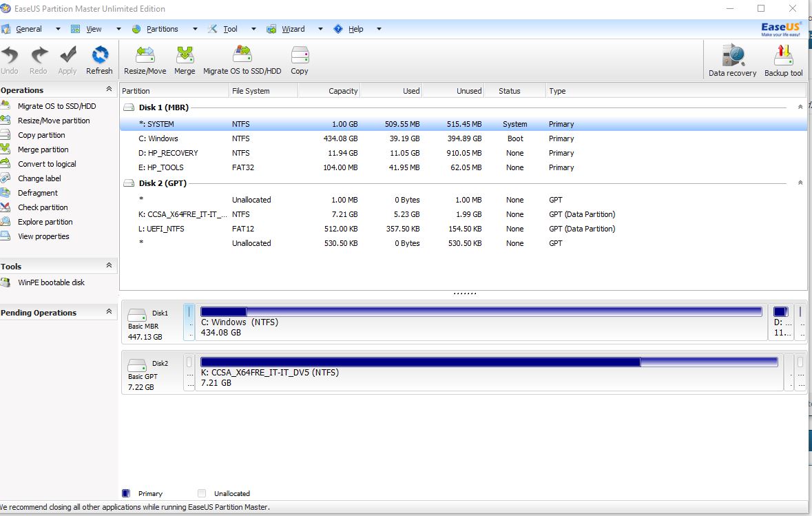Screen dimensions: 812x516
Task: Click the Disk2 Basic GPT disk icon
Action: tap(137, 365)
